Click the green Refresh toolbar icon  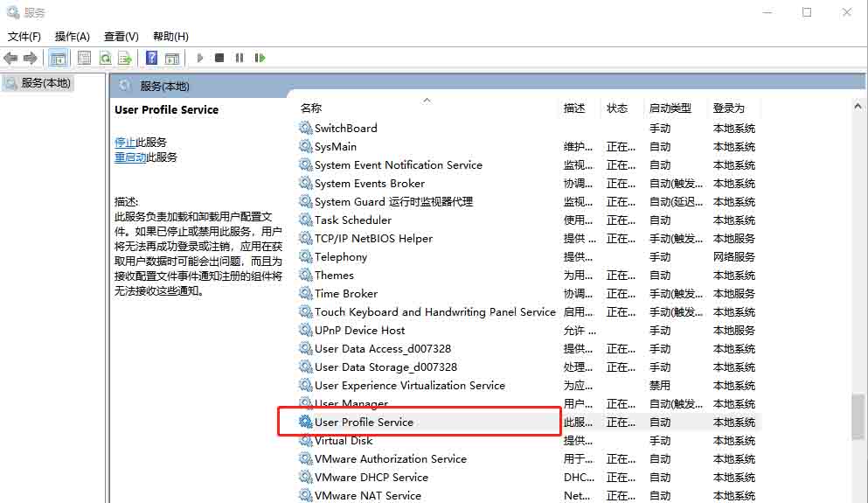[x=105, y=58]
